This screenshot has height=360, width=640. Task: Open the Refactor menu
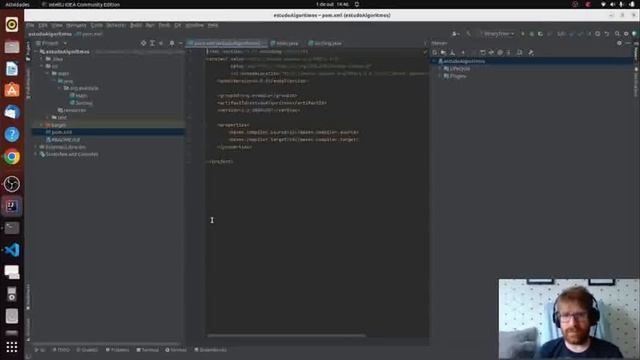116,25
